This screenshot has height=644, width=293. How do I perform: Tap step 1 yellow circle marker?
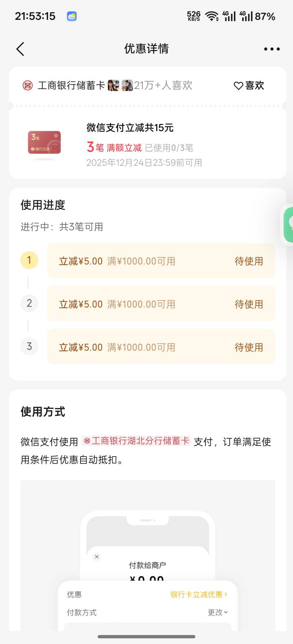[29, 260]
